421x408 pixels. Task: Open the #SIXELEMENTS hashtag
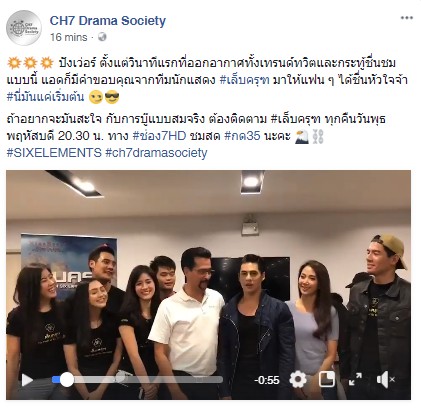[54, 153]
